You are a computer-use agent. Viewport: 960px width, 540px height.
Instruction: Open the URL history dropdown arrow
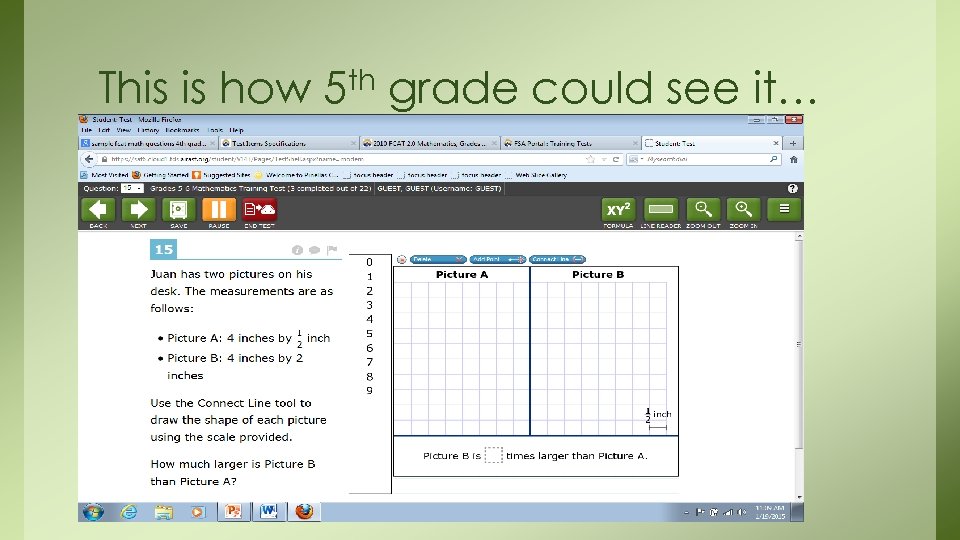(x=604, y=159)
